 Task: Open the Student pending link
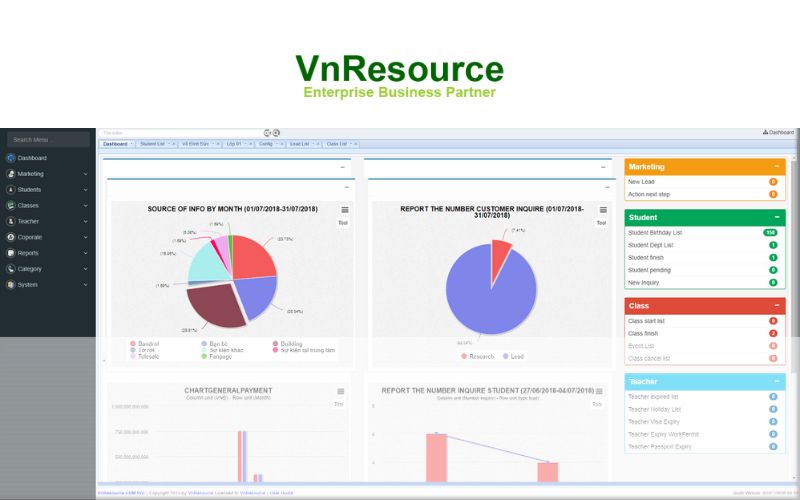(x=649, y=270)
